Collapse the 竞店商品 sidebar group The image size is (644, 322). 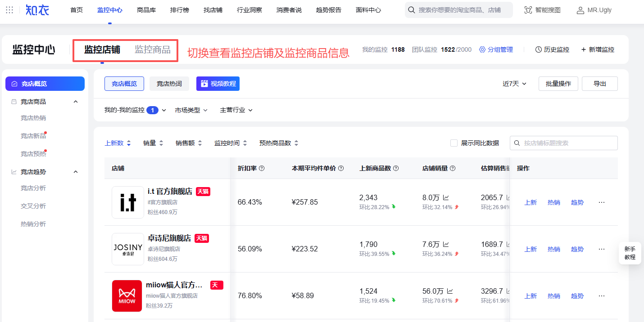(x=76, y=102)
